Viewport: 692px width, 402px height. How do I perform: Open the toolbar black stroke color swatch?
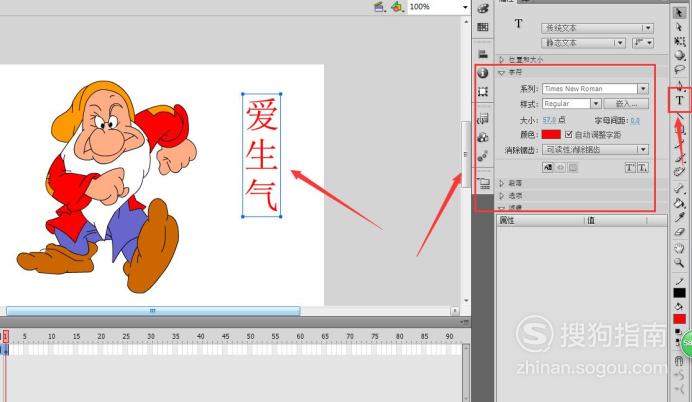coord(680,293)
